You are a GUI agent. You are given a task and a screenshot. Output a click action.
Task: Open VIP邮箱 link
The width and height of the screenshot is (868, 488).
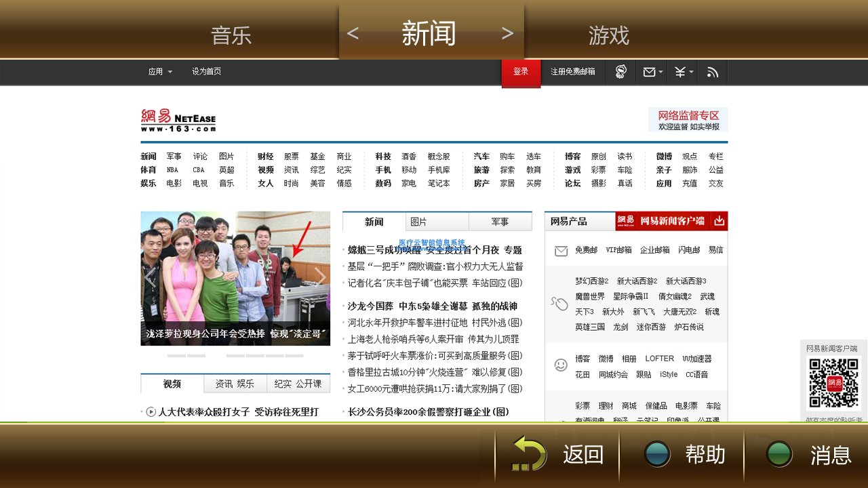tap(618, 250)
